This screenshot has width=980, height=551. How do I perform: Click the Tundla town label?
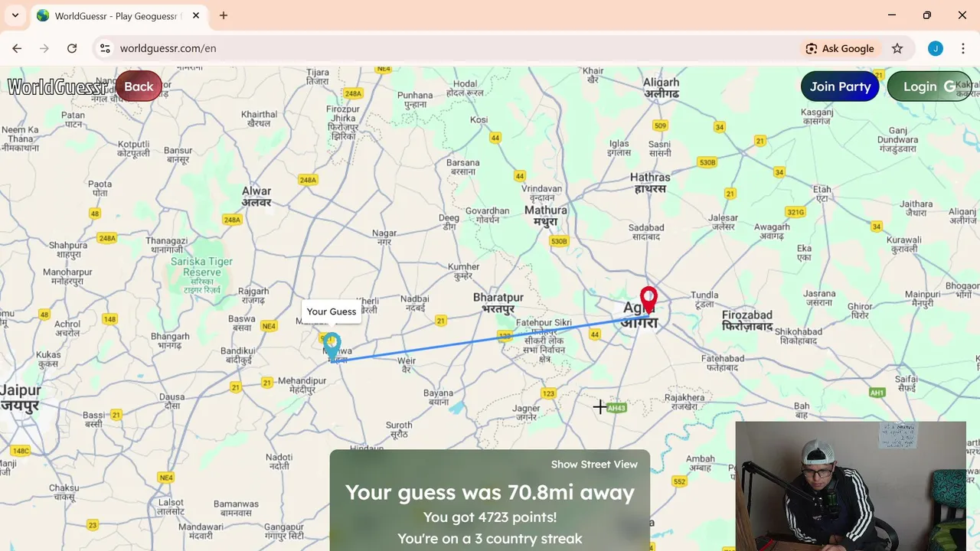(704, 299)
